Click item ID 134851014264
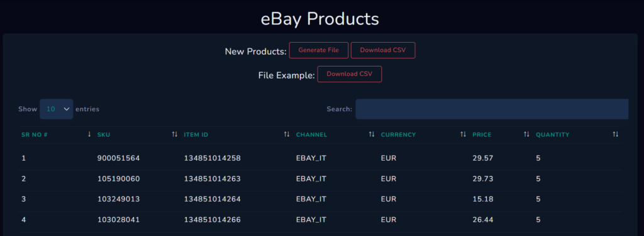This screenshot has width=644, height=236. pyautogui.click(x=213, y=199)
